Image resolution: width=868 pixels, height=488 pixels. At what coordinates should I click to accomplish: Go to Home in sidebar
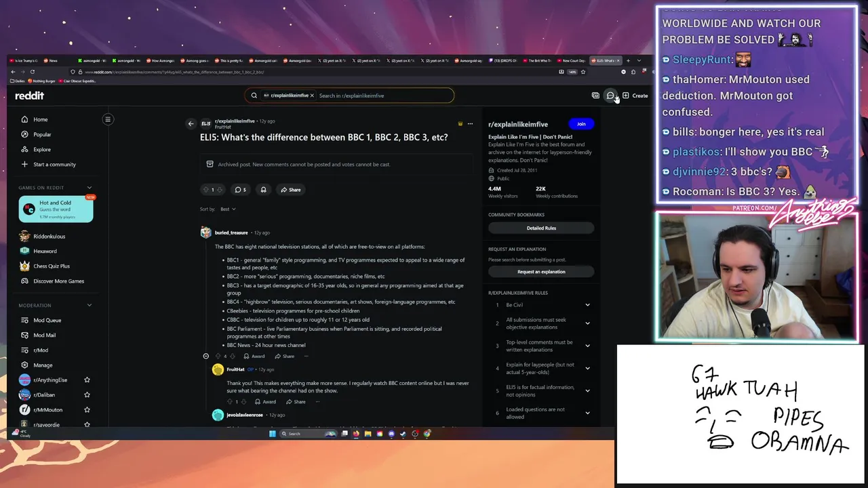(41, 119)
